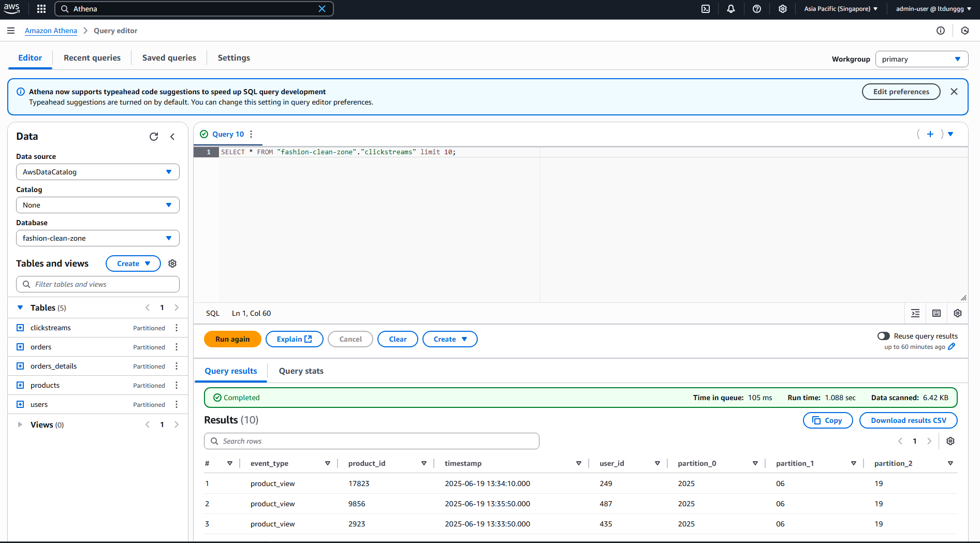Open the Database dropdown

point(98,238)
